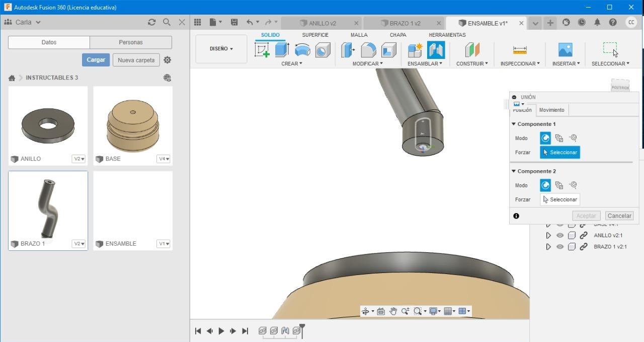Click the Look At tool
This screenshot has height=342, width=644.
(381, 311)
